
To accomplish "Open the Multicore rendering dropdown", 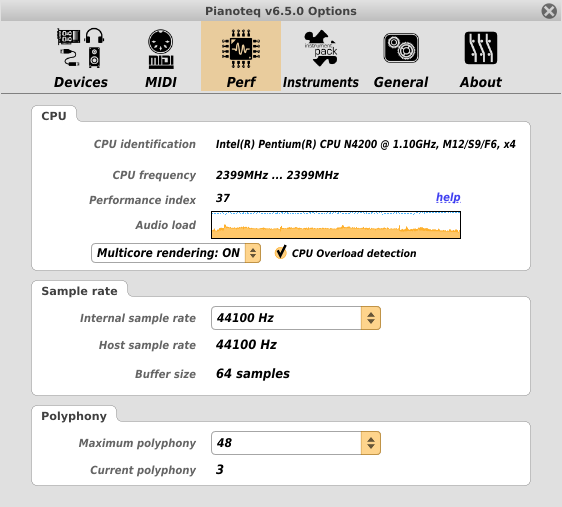I will (176, 253).
